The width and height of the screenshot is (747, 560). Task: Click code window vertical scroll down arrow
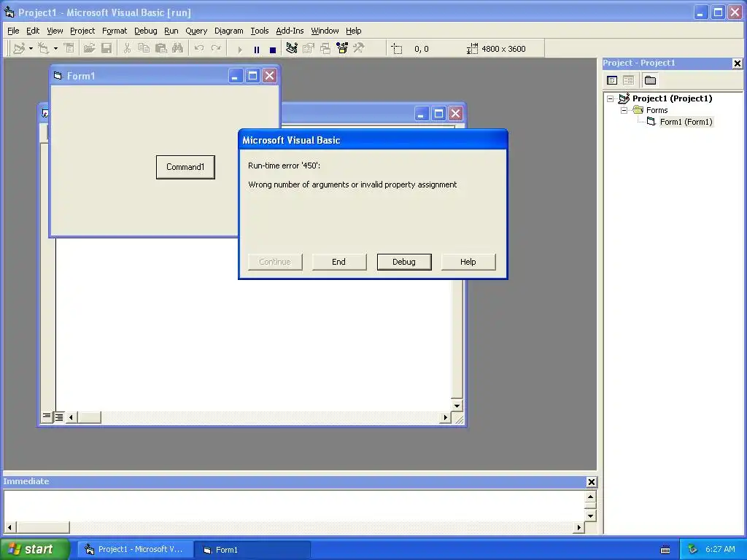457,405
